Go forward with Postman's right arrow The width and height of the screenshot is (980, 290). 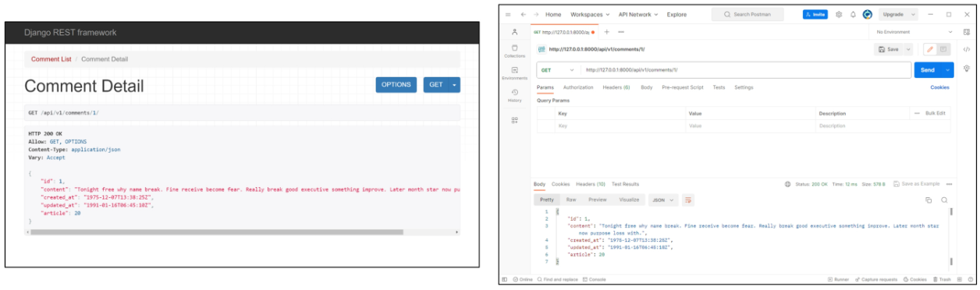click(535, 14)
